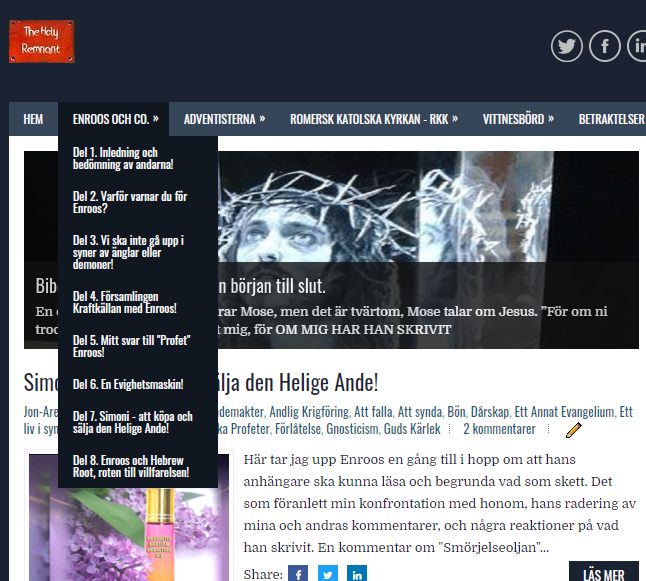Open the Bön category link
Screen dimensions: 646x581
[x=456, y=412]
